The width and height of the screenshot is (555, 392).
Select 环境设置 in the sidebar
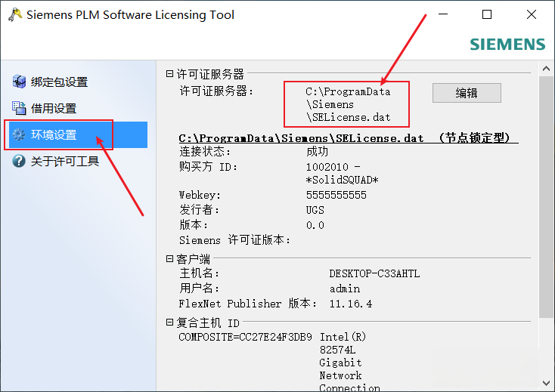[78, 134]
